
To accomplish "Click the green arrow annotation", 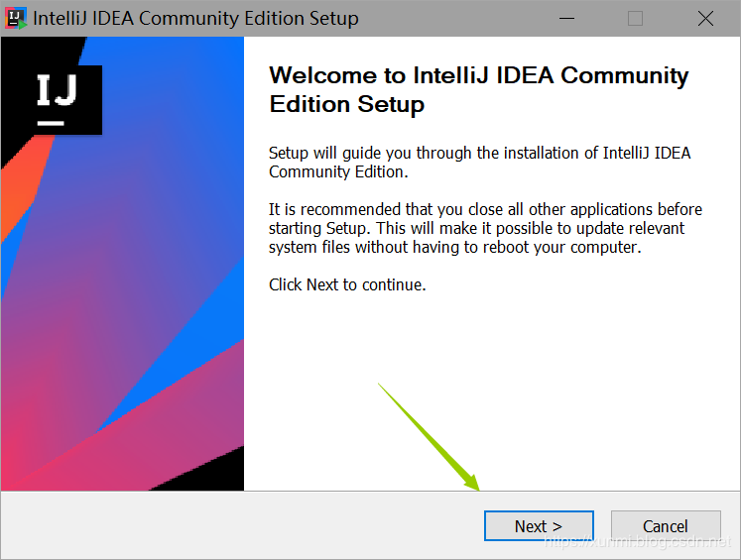I will 429,436.
